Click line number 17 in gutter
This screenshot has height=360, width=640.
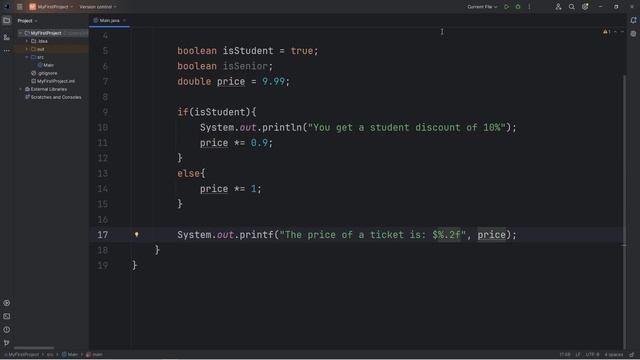pyautogui.click(x=103, y=235)
